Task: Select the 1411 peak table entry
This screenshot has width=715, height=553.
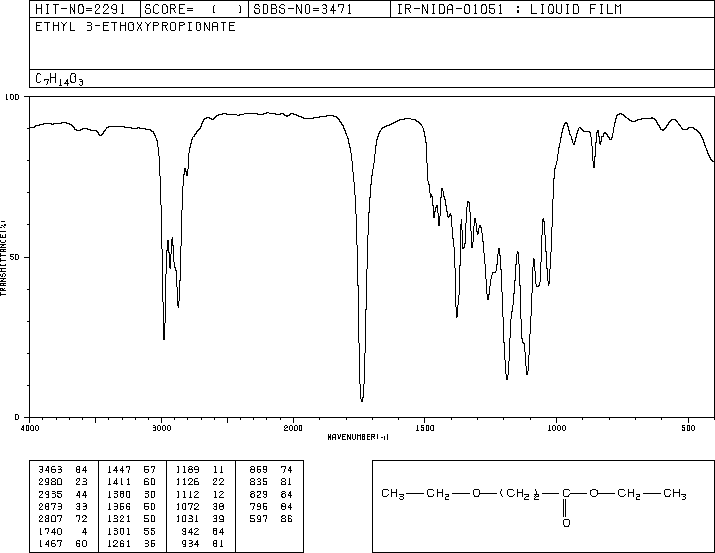Action: pyautogui.click(x=131, y=482)
